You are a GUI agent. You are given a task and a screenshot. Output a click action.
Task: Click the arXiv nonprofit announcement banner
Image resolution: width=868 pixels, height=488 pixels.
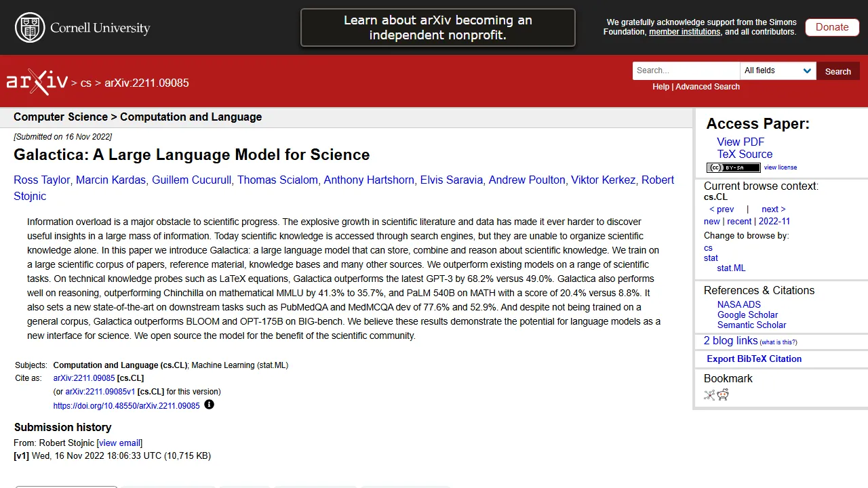tap(438, 28)
